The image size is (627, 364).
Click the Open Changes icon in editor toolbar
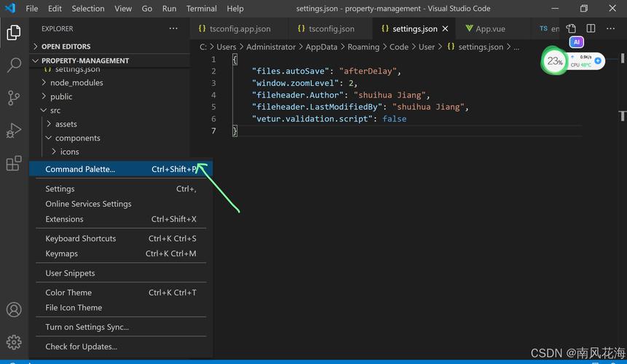[x=571, y=28]
